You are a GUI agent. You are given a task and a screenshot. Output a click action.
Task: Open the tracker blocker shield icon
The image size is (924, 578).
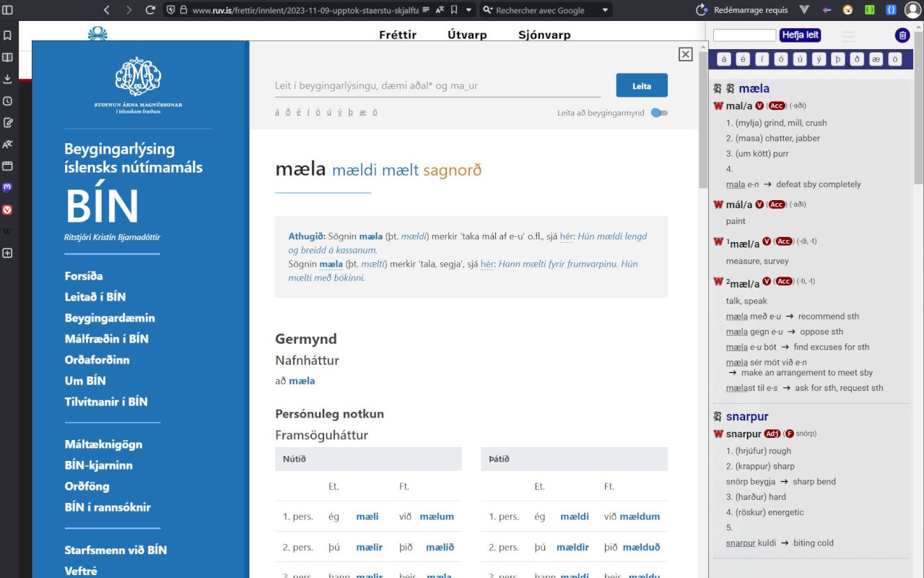click(170, 10)
